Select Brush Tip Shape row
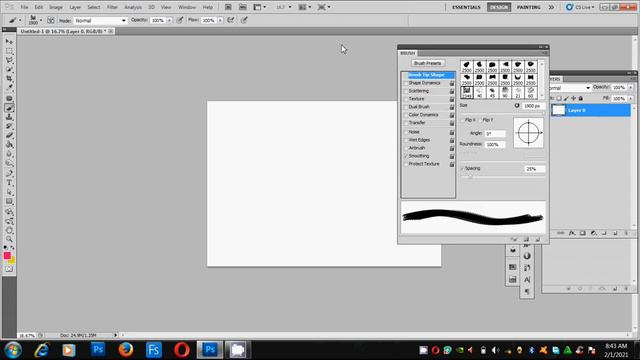This screenshot has height=360, width=640. 428,75
